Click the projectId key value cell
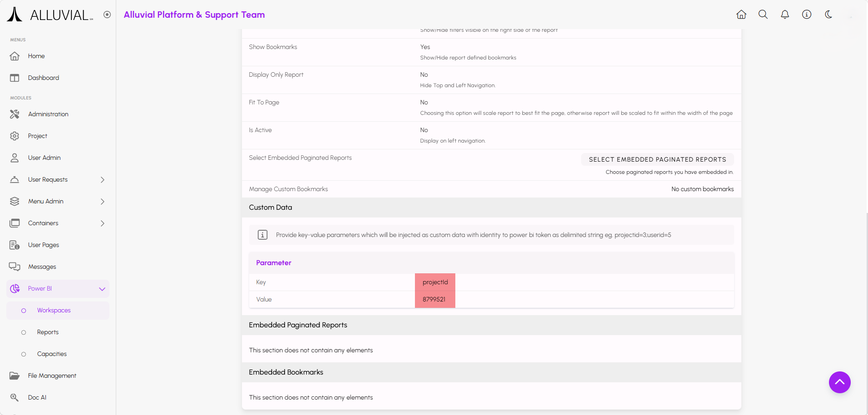Image resolution: width=868 pixels, height=415 pixels. [435, 282]
